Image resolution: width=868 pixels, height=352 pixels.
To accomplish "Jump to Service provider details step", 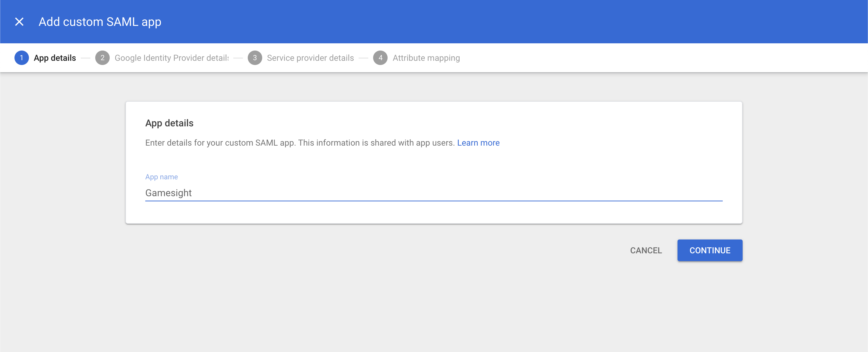I will (310, 58).
